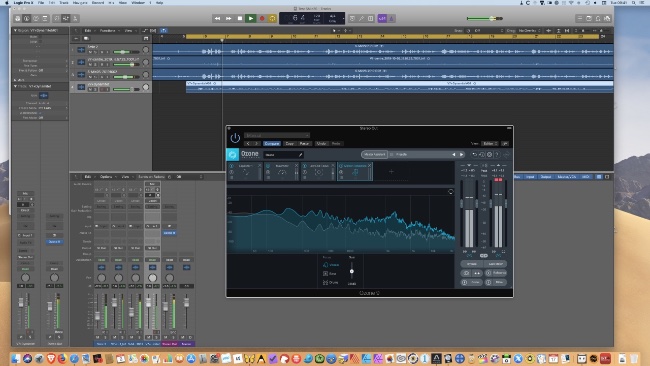Open the Mixer Edit menu
Screen dimensions: 650x366
(x=88, y=177)
